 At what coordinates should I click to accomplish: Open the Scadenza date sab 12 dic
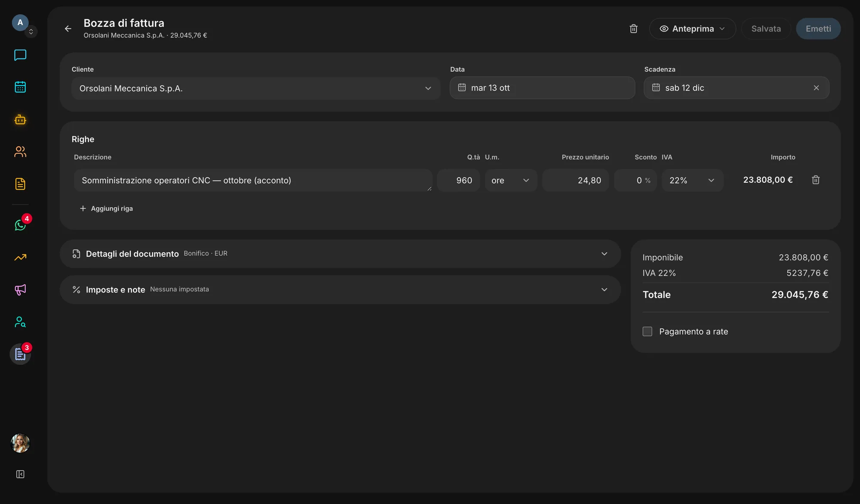pos(736,88)
